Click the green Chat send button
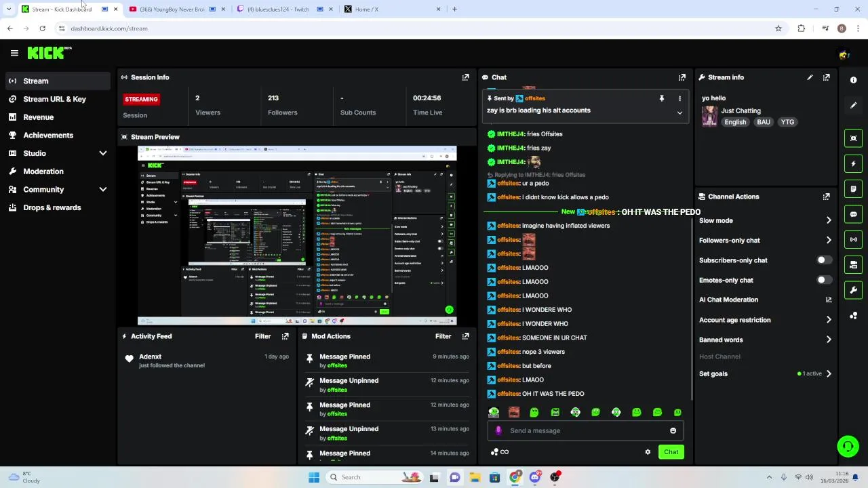 671,452
